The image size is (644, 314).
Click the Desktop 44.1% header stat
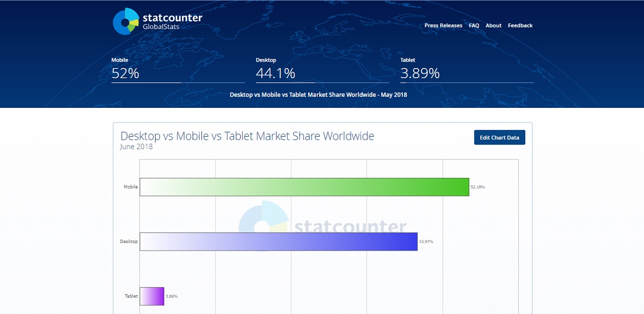coord(322,70)
